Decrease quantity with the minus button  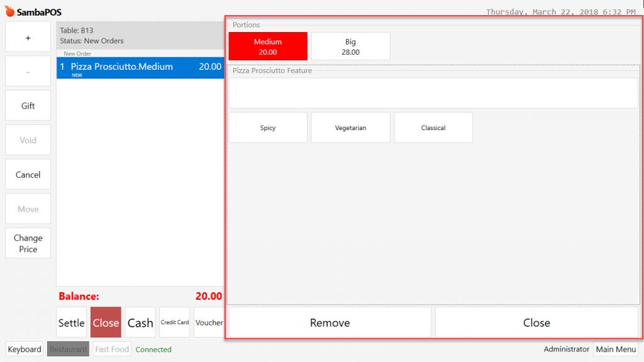pos(28,72)
